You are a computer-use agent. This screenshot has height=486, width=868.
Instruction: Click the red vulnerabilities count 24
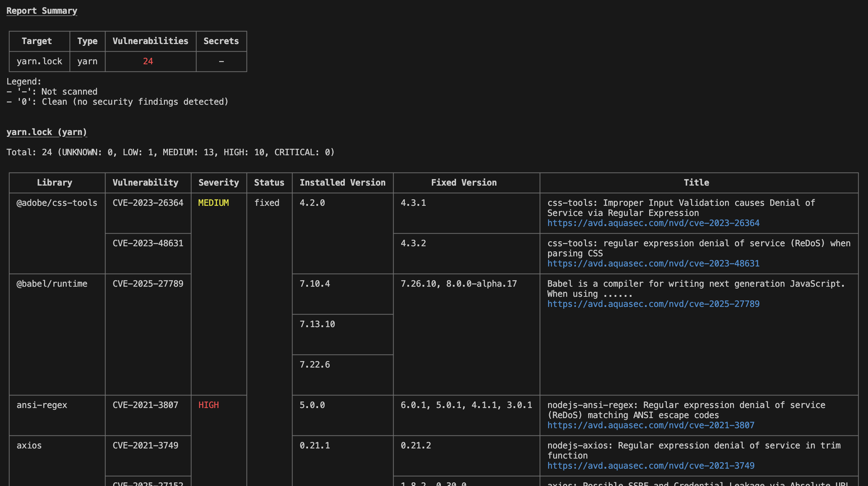click(148, 61)
